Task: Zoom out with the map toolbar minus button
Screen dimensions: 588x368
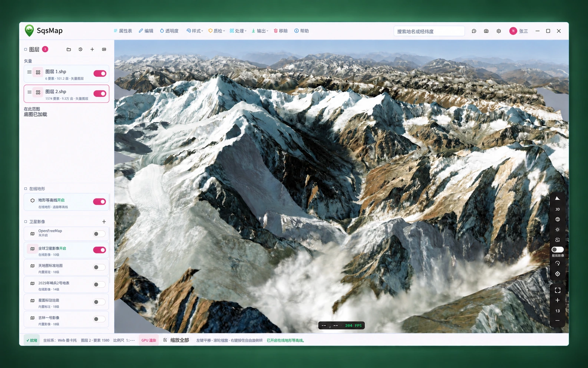Action: (557, 321)
